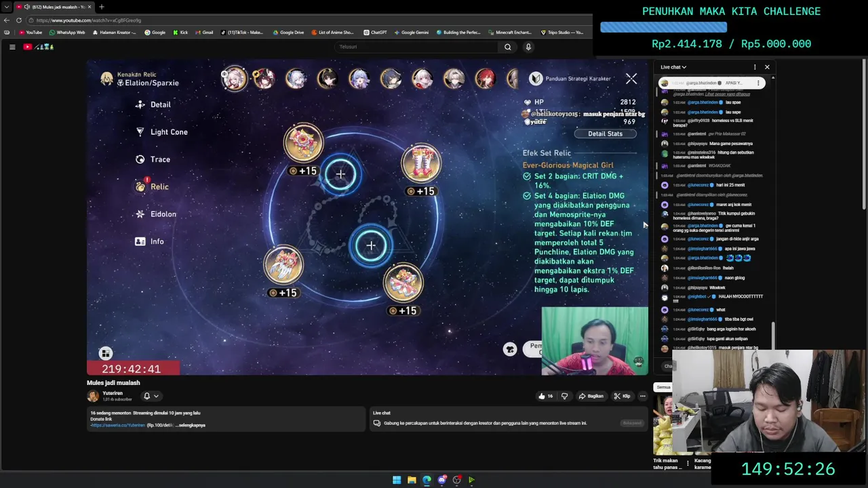Click the dress relic icon at bottom right
This screenshot has height=488, width=868.
pyautogui.click(x=403, y=283)
